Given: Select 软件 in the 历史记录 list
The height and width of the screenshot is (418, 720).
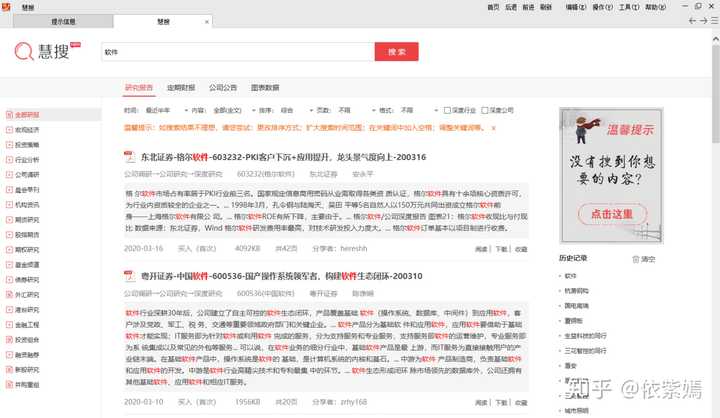Looking at the screenshot, I should (570, 276).
